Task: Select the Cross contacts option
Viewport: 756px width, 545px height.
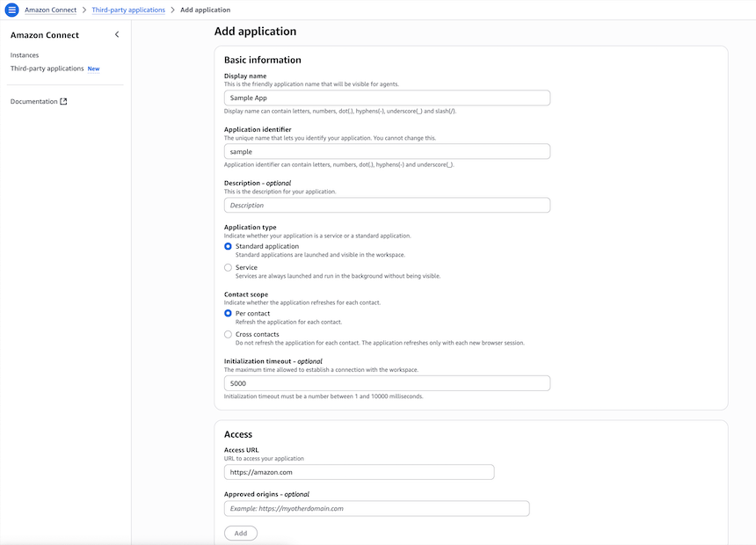Action: coord(228,334)
